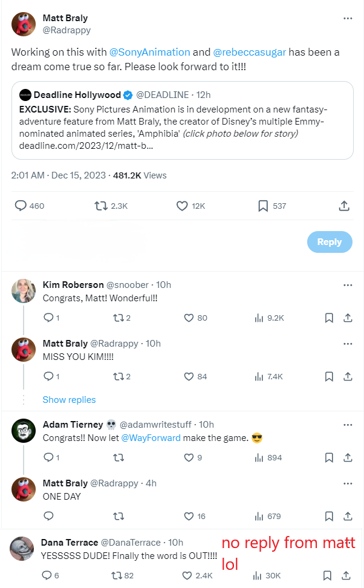
Task: Expand hidden replies with Show replies
Action: point(69,400)
